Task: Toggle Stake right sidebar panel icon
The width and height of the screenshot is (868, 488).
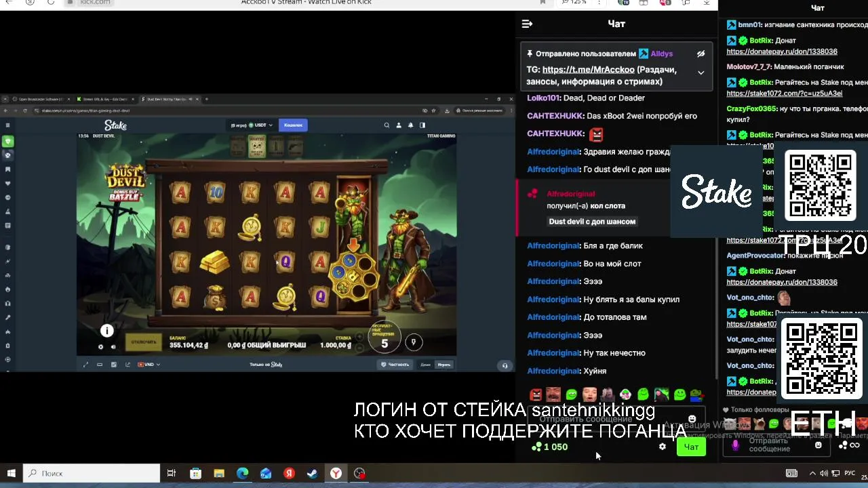Action: point(422,125)
